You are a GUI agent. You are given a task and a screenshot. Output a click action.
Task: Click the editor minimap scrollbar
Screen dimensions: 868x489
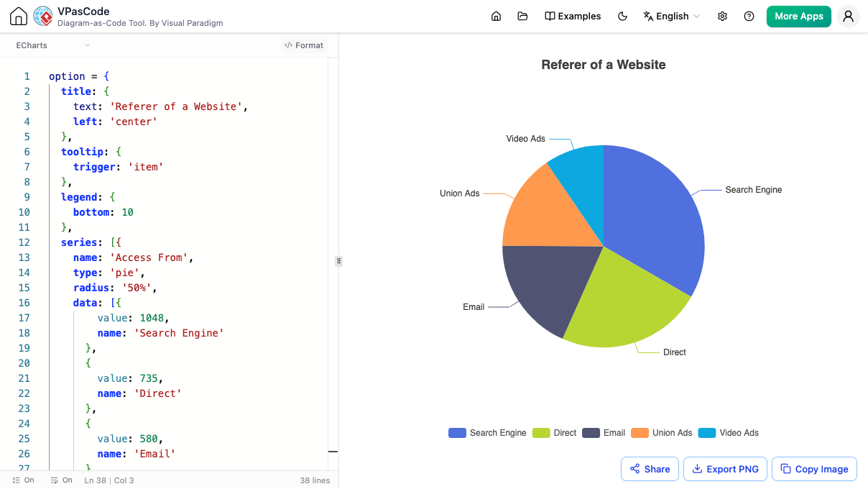333,264
